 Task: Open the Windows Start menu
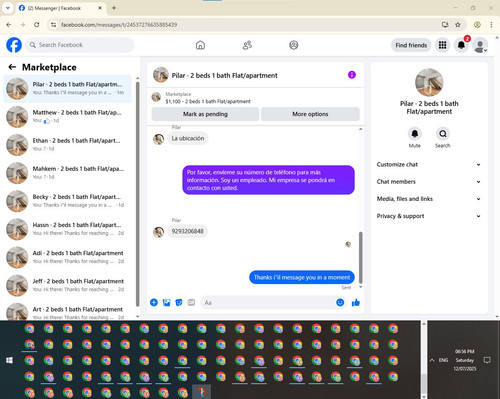(x=9, y=360)
